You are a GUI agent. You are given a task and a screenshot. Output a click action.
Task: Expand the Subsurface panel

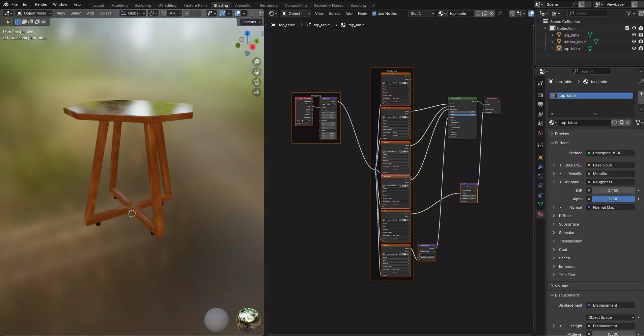pos(568,224)
